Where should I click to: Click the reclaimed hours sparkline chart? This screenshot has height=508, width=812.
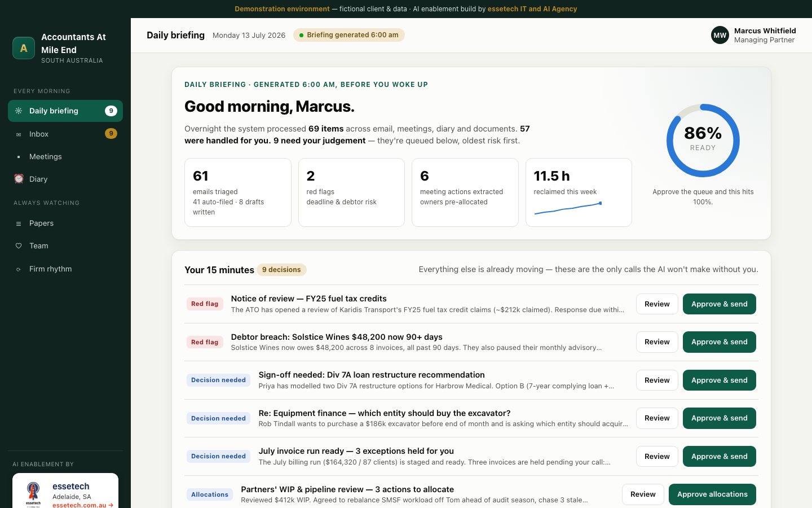click(x=568, y=208)
